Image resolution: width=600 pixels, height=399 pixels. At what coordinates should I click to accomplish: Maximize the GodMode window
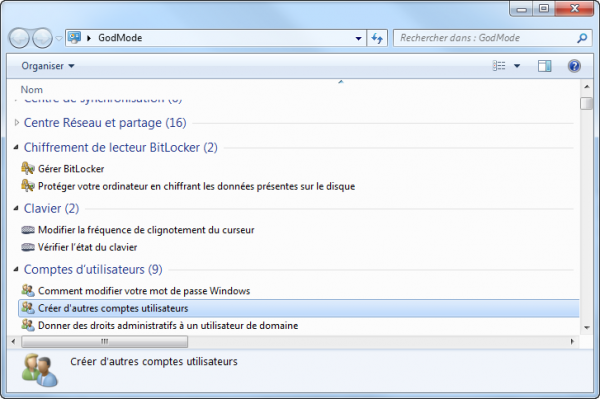tap(544, 8)
